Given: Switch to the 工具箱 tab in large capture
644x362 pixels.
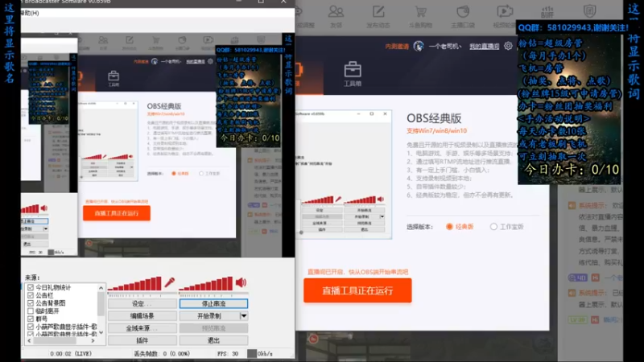Looking at the screenshot, I should click(x=353, y=73).
